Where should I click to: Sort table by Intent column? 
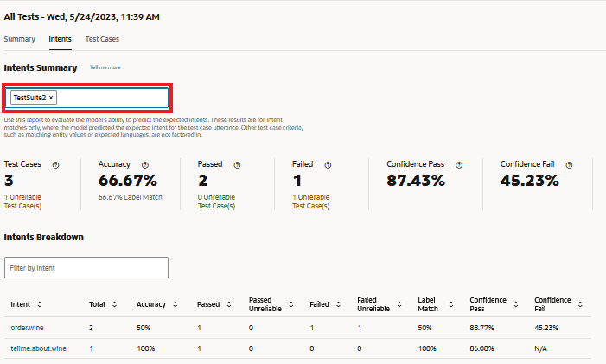tap(40, 304)
